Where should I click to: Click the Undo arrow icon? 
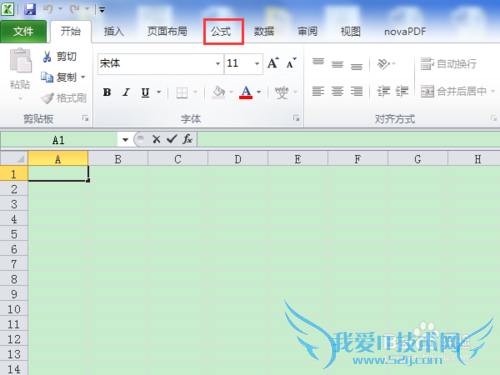48,9
